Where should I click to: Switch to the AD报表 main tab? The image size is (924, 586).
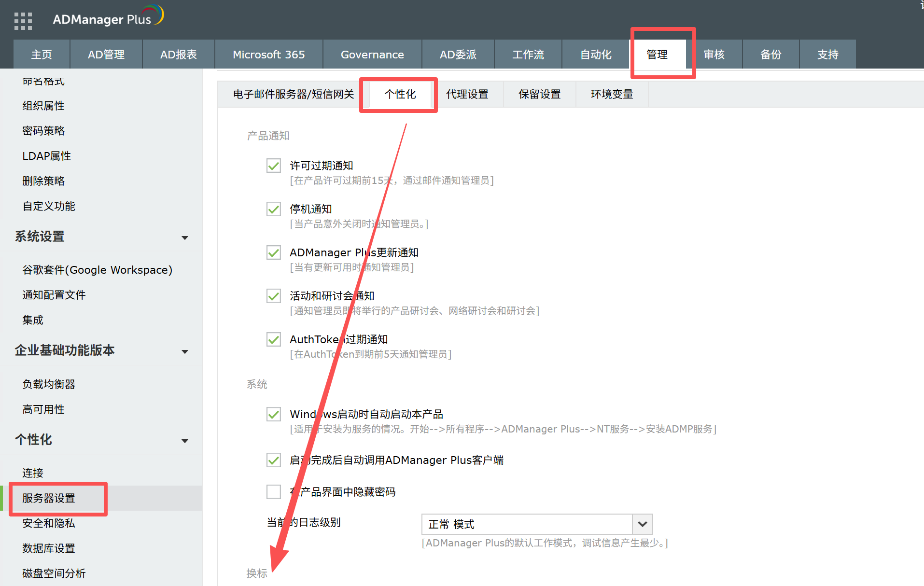coord(178,55)
